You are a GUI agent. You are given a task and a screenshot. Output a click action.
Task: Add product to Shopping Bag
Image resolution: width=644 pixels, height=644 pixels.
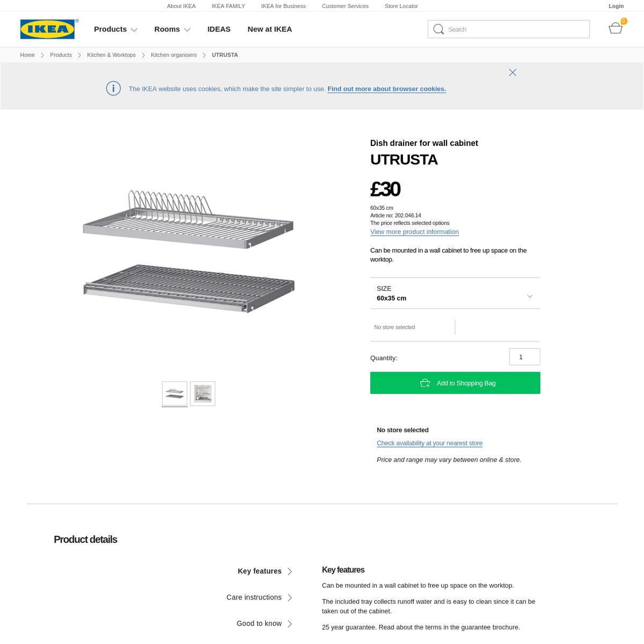coord(455,383)
